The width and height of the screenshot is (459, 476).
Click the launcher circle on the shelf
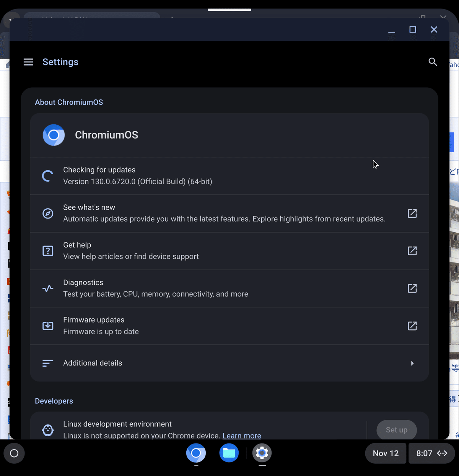(14, 453)
